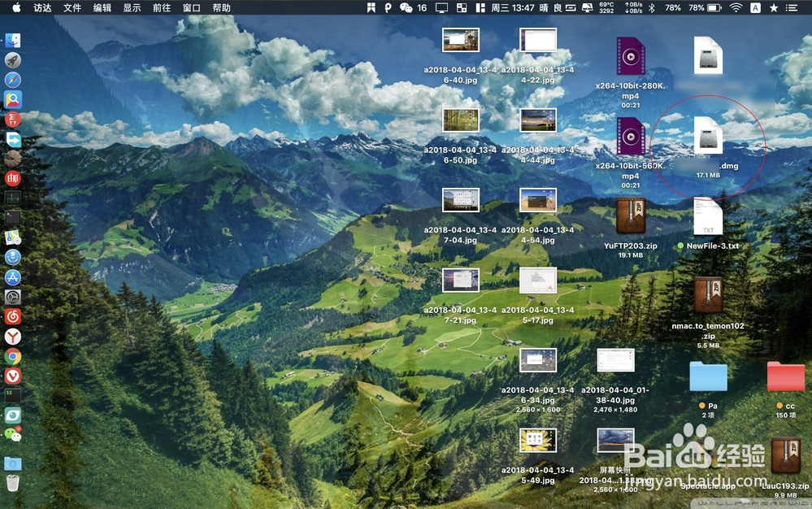
Task: Launch Safari from the dock
Action: [13, 80]
